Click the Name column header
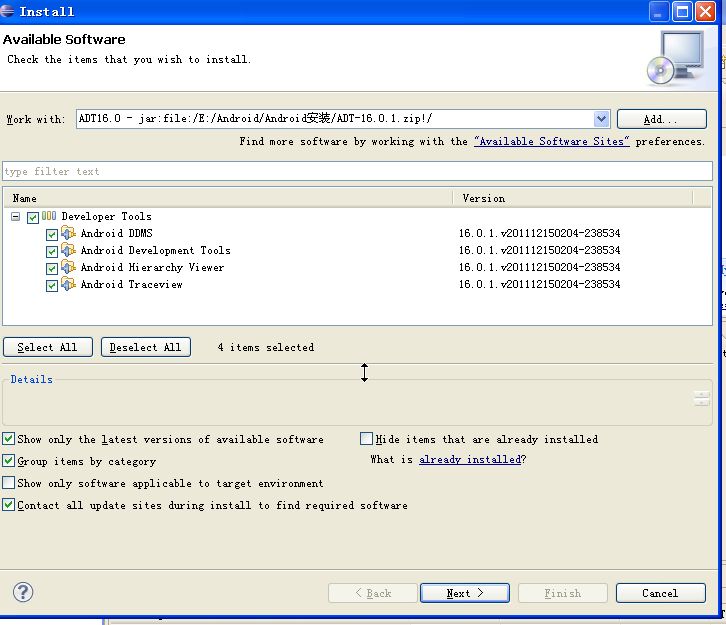Image resolution: width=726 pixels, height=625 pixels. [x=228, y=198]
